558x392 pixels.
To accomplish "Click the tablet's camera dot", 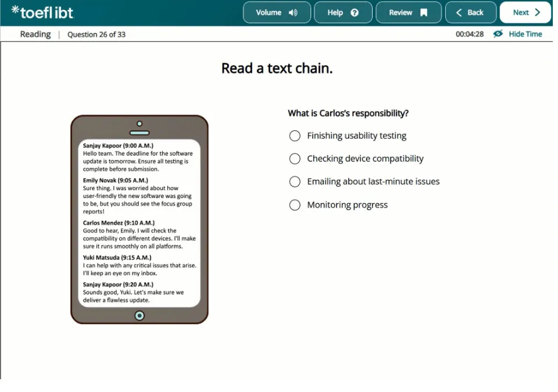I will coord(139,124).
